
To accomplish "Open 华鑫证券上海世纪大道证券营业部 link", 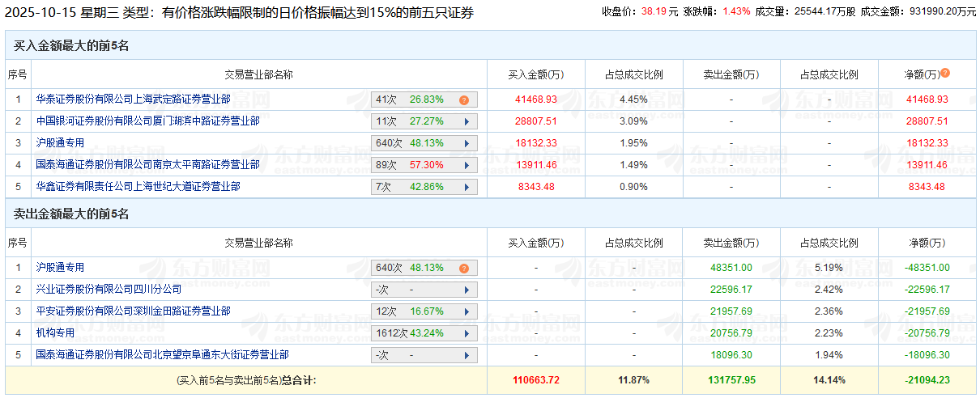I will click(138, 187).
